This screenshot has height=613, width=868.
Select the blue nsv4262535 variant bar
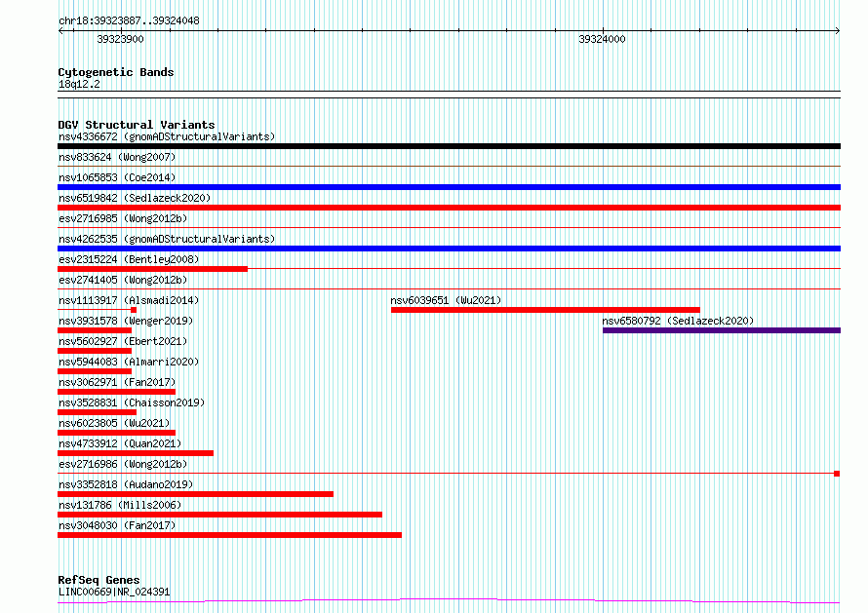(x=449, y=249)
